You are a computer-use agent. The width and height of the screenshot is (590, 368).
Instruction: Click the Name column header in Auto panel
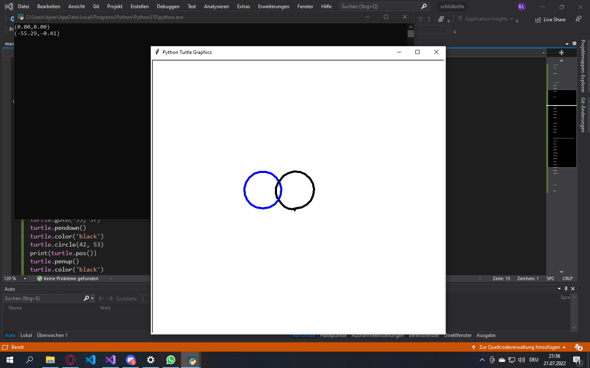click(x=15, y=308)
